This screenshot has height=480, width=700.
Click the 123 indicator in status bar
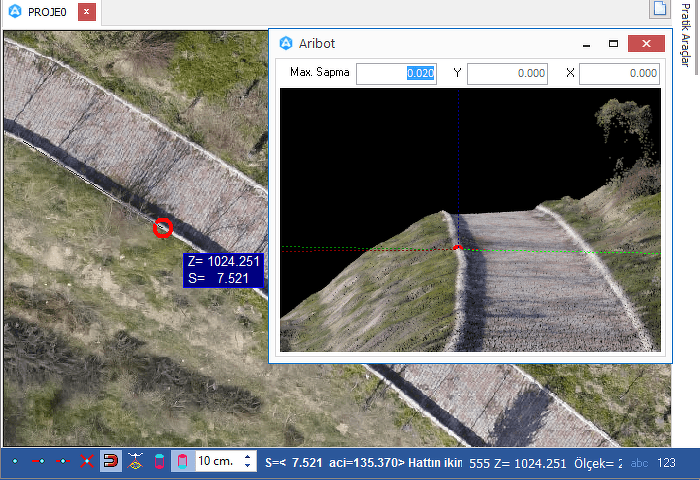[666, 463]
